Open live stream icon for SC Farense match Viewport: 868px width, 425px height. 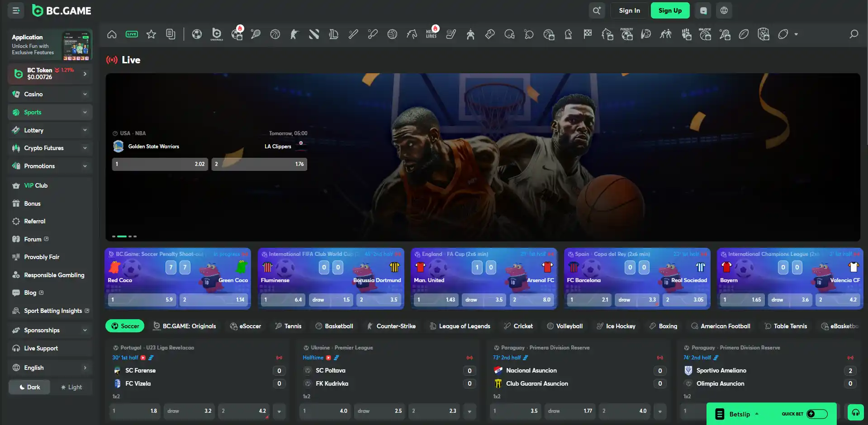[x=143, y=358]
